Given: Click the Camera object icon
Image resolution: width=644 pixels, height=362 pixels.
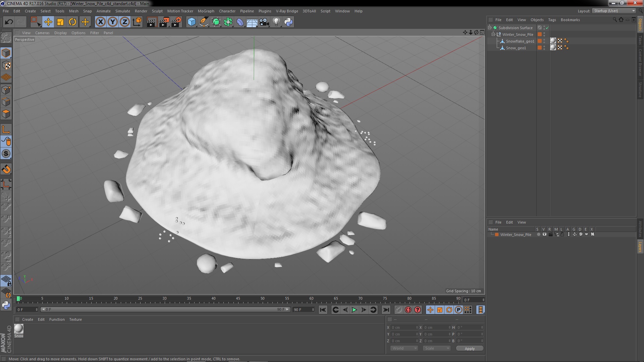Looking at the screenshot, I should 264,22.
